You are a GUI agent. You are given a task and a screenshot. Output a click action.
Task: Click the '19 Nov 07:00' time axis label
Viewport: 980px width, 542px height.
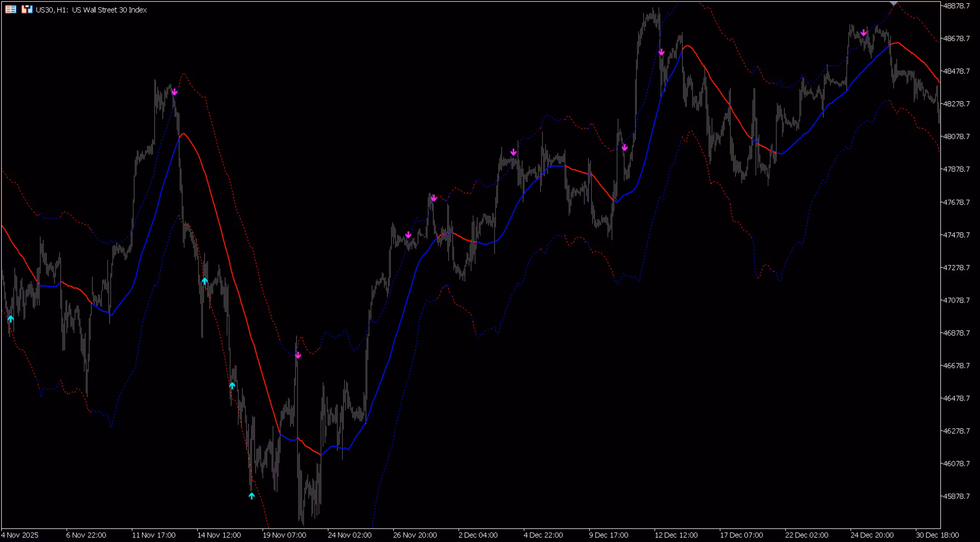284,535
